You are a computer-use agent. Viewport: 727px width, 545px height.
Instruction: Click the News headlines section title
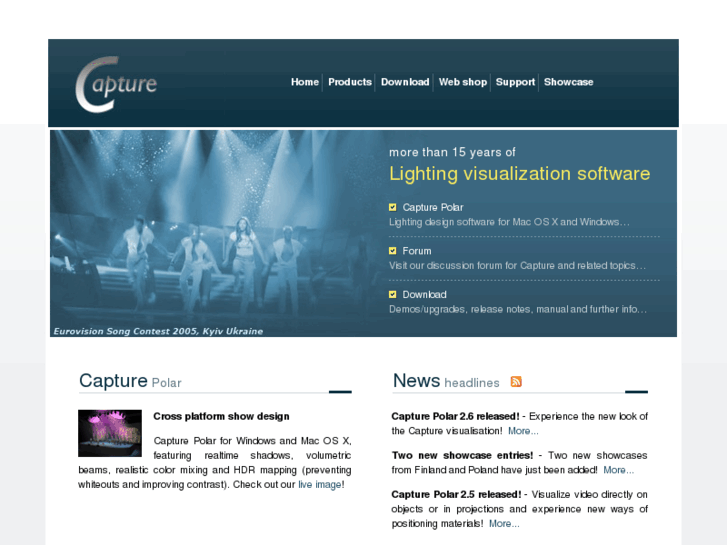[446, 381]
